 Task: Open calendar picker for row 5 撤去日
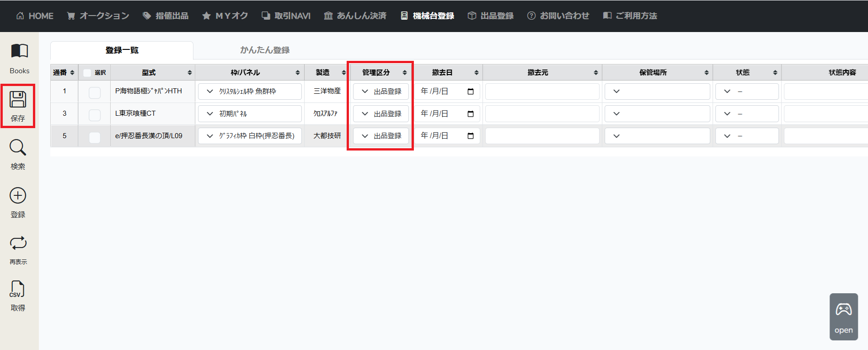pos(471,136)
